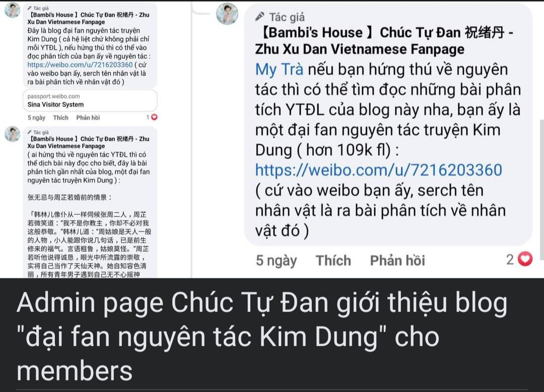Viewport: 544px width, 392px height.
Task: Open heart reaction on first small comment
Action: point(152,117)
